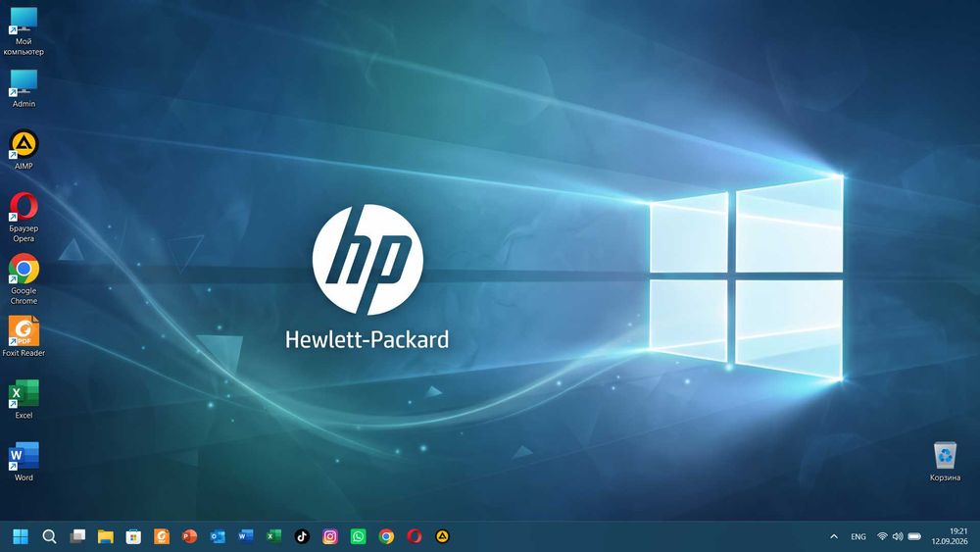Open taskbar Search magnifier
980x552 pixels.
coord(49,536)
